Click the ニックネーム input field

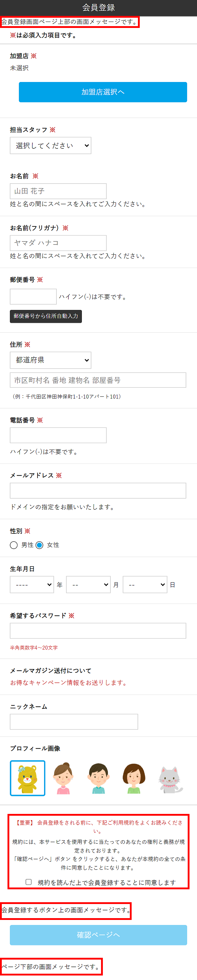click(74, 721)
